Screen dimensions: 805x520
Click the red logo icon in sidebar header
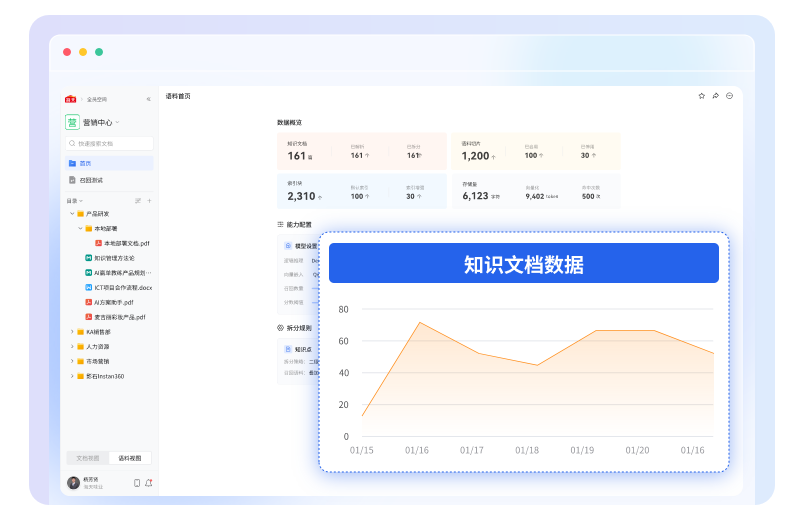71,99
